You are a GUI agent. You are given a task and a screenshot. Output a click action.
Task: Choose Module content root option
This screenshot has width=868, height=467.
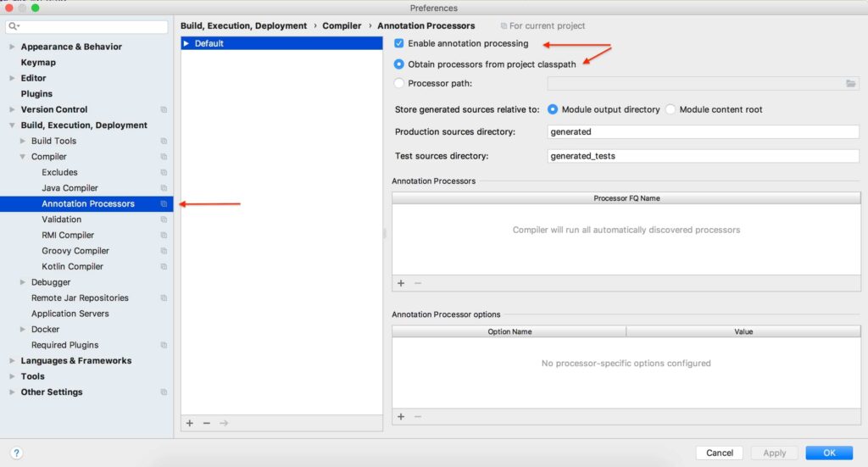point(670,109)
